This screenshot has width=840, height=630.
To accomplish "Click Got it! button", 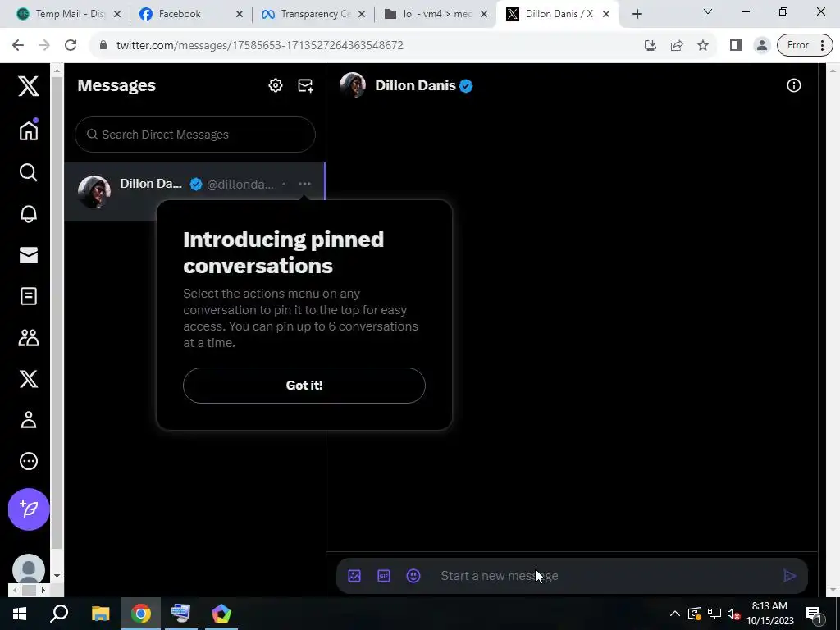I will pos(304,386).
